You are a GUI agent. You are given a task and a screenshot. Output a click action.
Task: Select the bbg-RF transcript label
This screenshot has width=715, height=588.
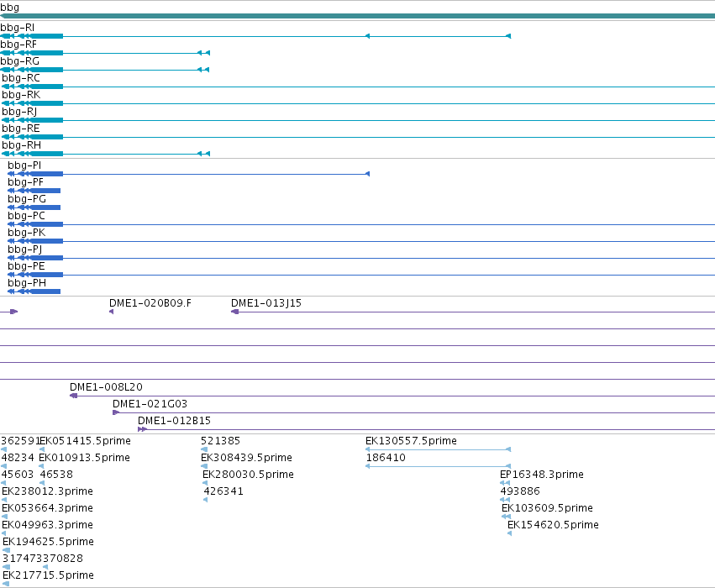click(18, 45)
